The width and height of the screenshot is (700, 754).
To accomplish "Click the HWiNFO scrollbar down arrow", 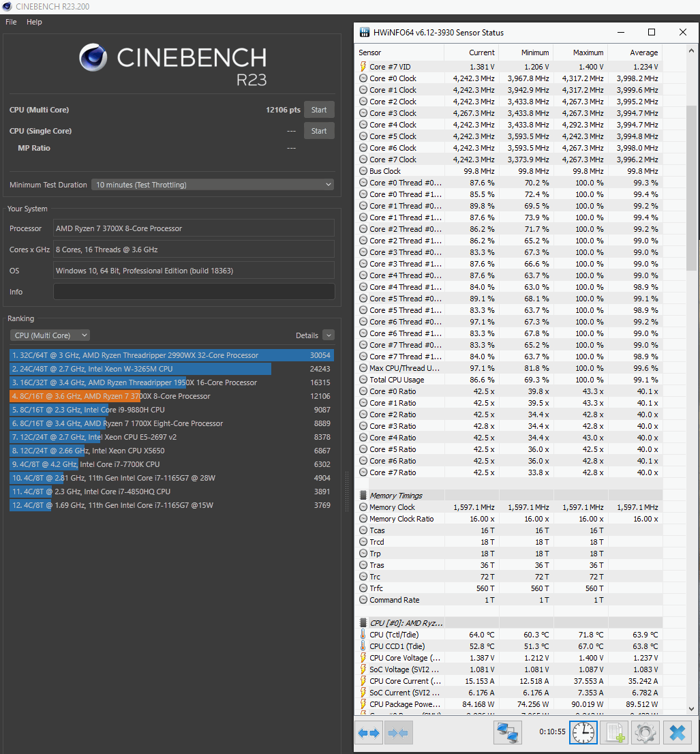I will point(691,709).
